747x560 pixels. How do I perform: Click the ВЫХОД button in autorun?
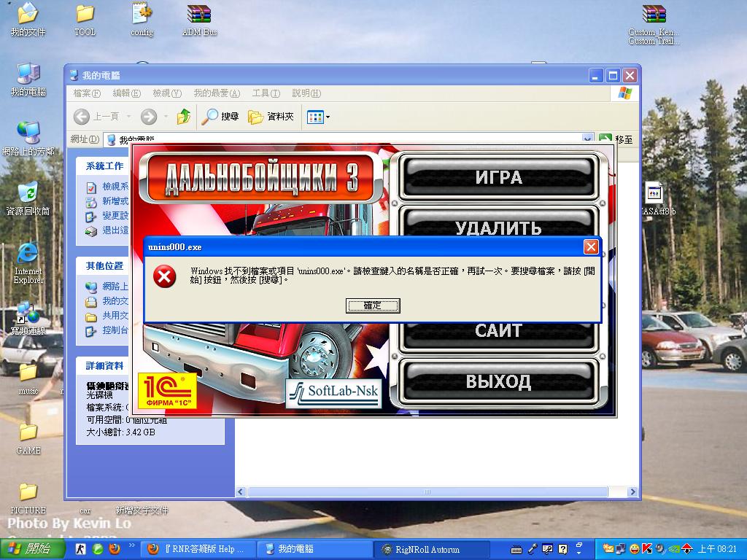coord(498,381)
